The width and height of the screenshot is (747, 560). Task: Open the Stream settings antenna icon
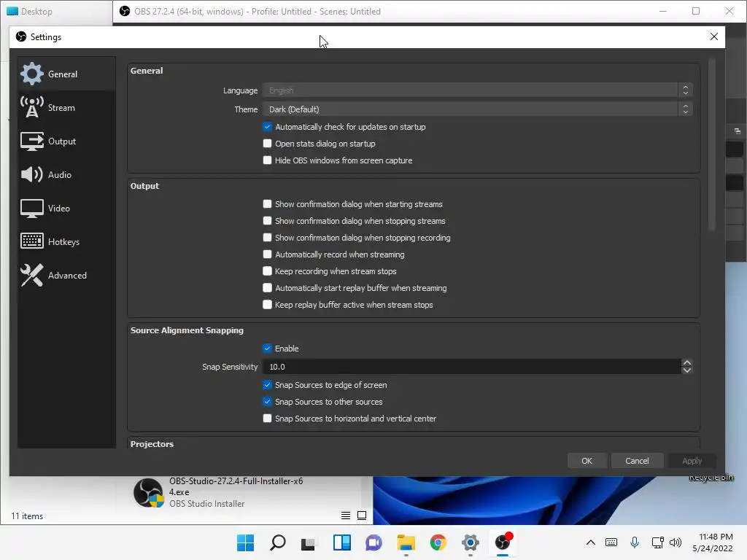[x=32, y=108]
